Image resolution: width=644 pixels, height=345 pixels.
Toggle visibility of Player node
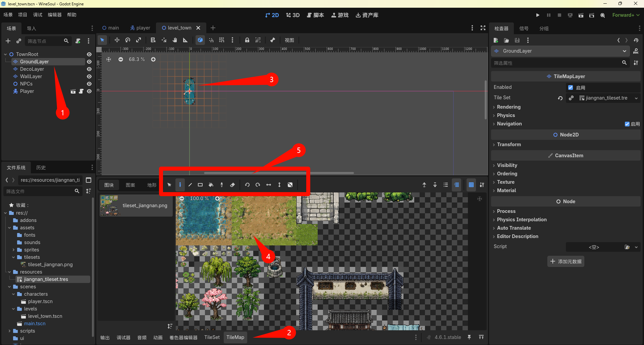coord(89,91)
